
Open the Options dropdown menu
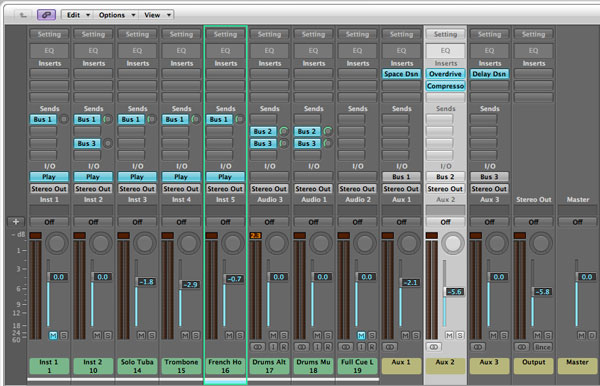click(117, 15)
